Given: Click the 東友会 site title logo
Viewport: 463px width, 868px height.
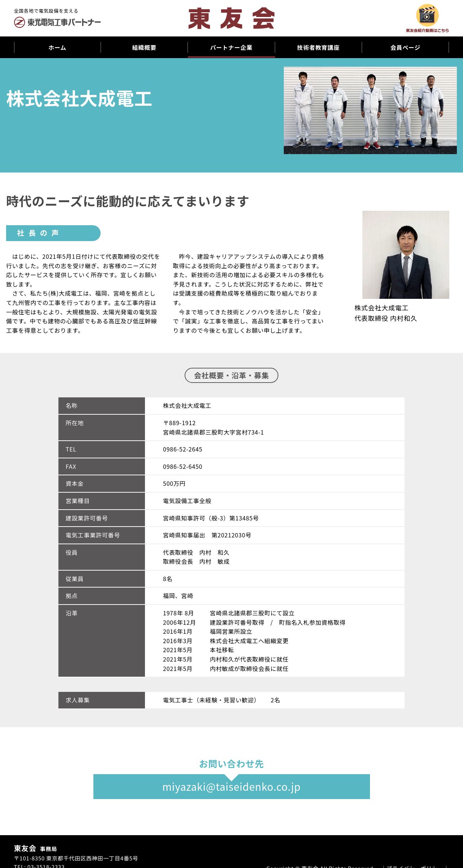Looking at the screenshot, I should 231,18.
